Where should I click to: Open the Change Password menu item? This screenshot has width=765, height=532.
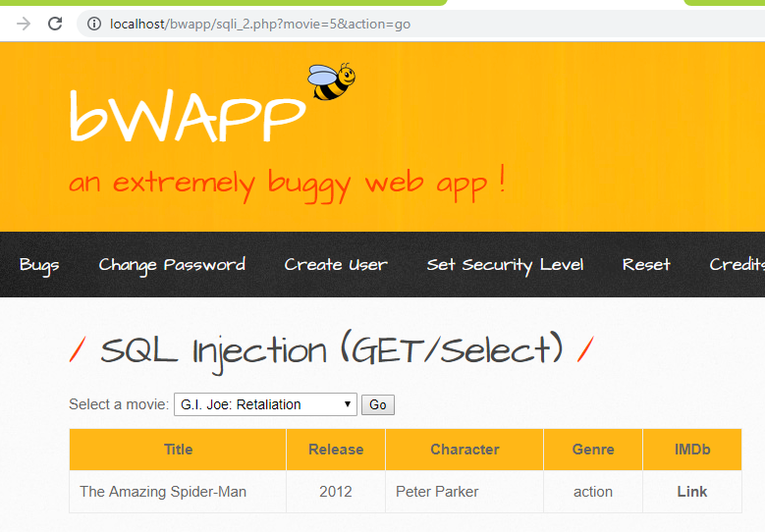(172, 265)
